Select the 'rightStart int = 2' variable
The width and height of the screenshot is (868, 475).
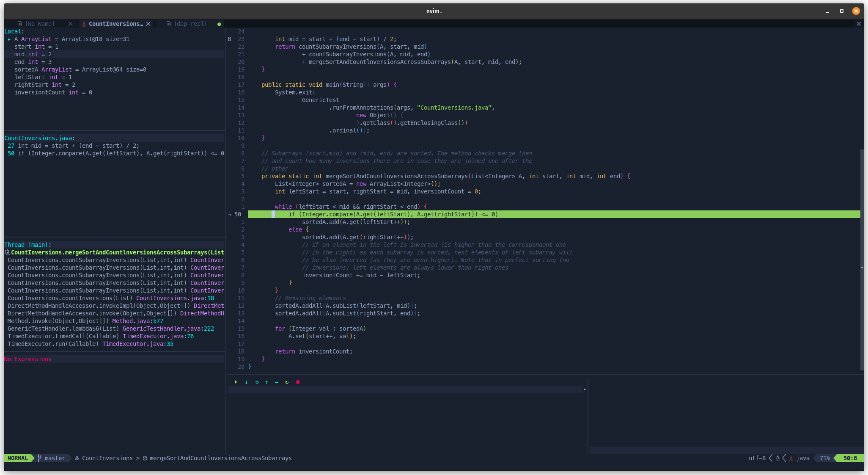click(x=45, y=85)
